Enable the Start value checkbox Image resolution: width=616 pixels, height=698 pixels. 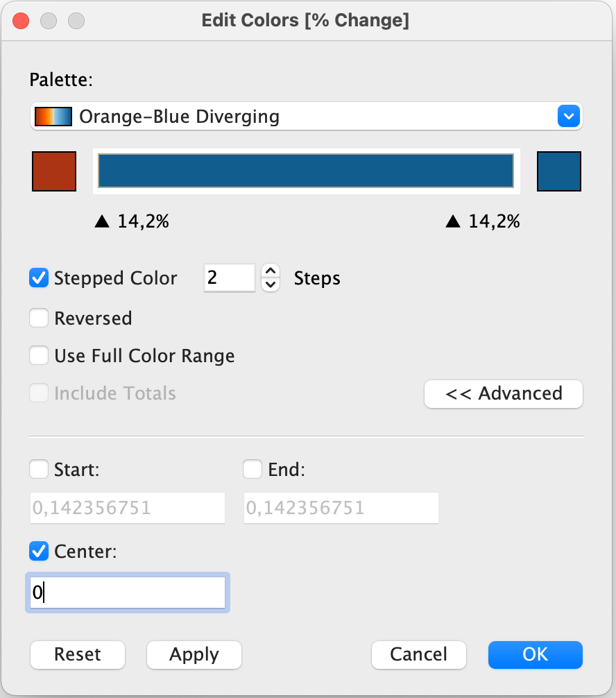(x=38, y=470)
